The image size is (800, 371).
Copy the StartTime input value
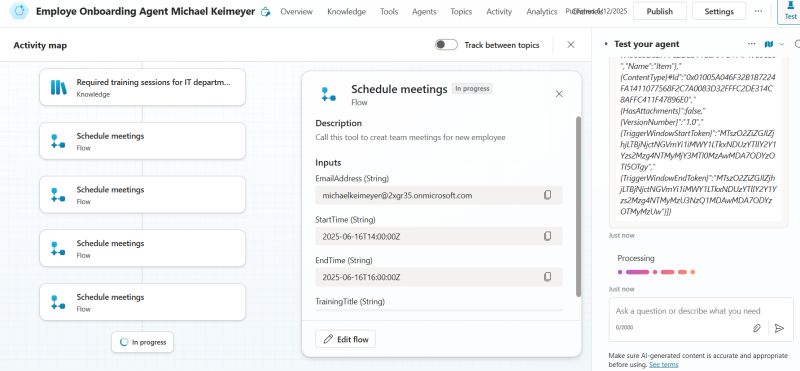pos(547,236)
